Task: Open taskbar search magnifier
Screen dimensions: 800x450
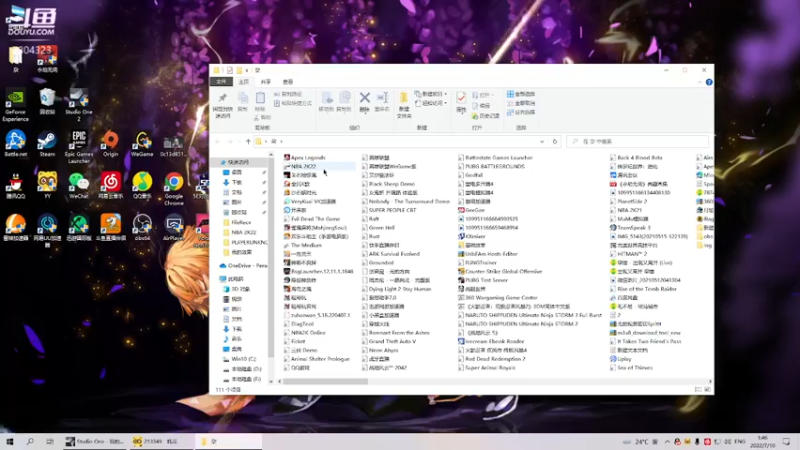Action: click(x=30, y=441)
